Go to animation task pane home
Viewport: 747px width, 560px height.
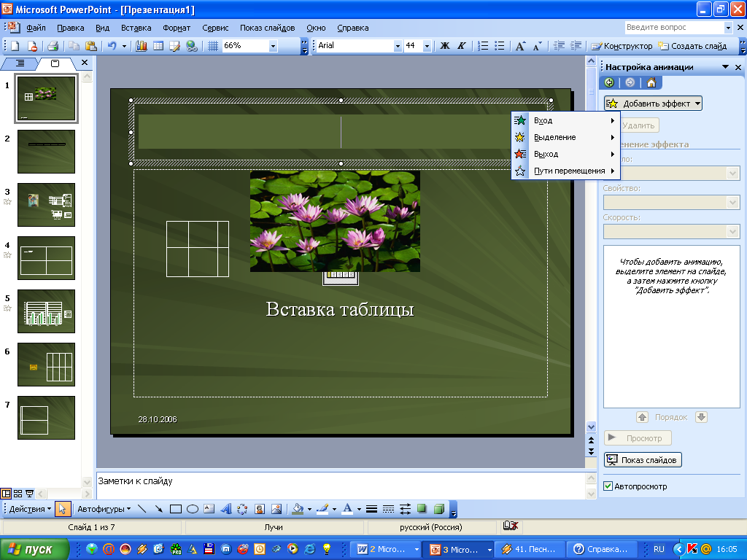pyautogui.click(x=651, y=83)
